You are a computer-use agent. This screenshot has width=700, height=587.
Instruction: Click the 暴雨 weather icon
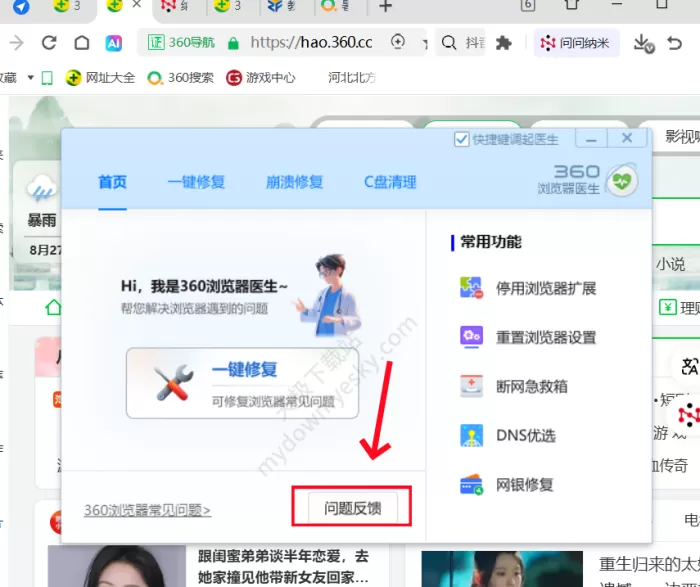pyautogui.click(x=42, y=190)
